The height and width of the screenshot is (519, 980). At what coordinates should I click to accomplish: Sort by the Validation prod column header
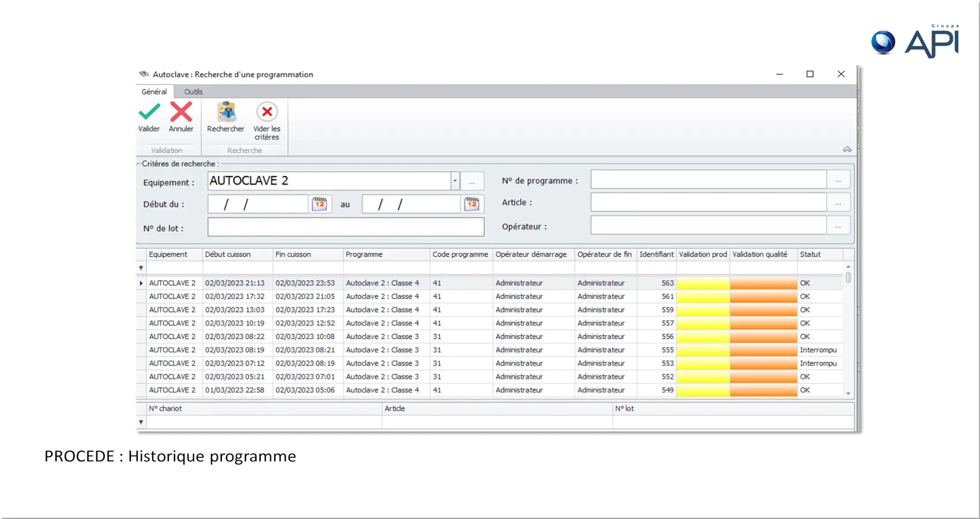click(x=703, y=254)
